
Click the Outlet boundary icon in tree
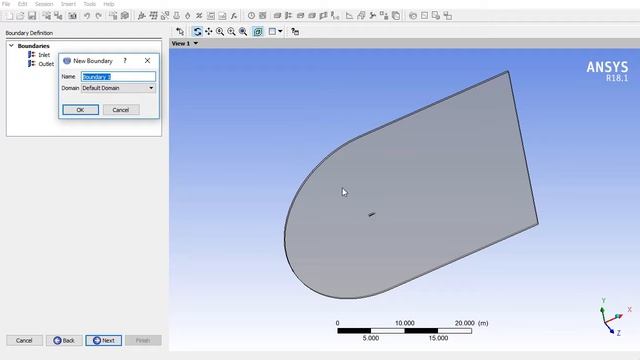click(31, 64)
